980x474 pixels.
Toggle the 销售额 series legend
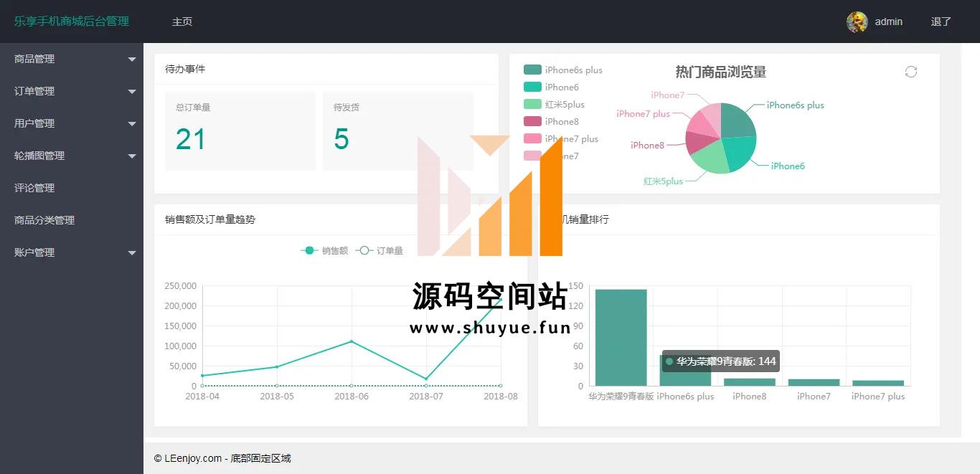[x=324, y=250]
